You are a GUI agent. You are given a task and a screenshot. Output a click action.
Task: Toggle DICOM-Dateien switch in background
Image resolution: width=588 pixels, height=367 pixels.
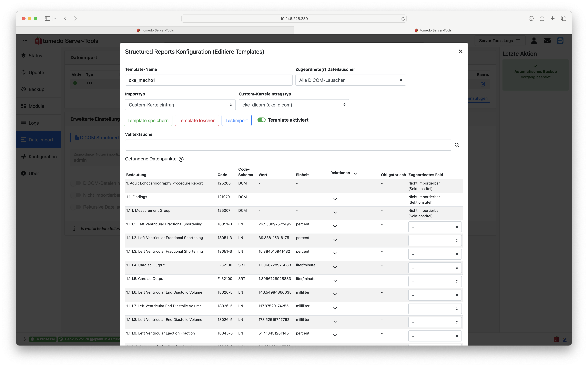[76, 183]
